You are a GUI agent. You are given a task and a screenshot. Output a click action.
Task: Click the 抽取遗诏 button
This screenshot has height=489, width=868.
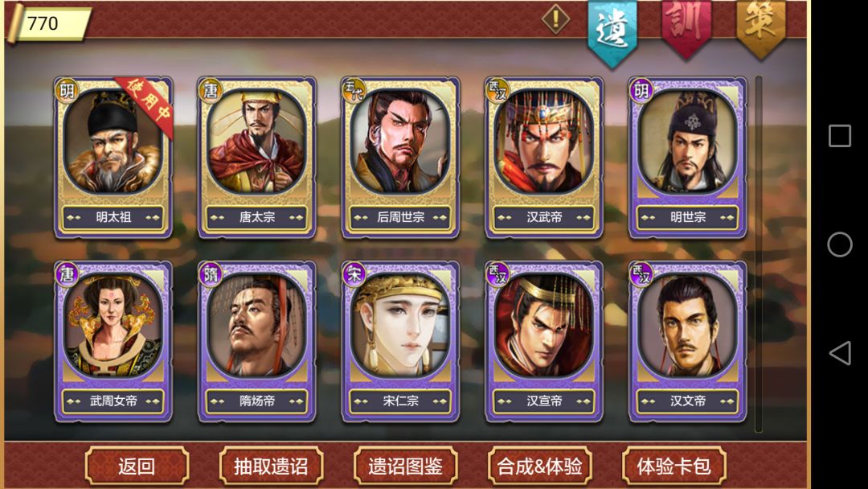272,466
